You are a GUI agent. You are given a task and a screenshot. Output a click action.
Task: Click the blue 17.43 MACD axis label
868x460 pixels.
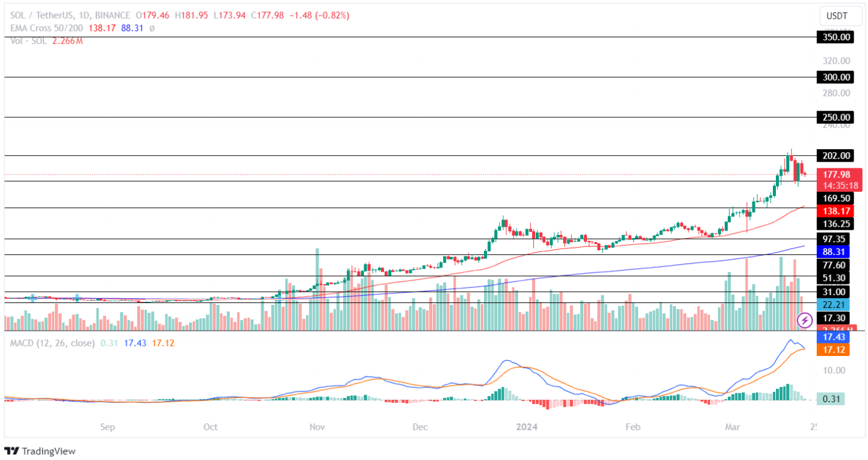click(x=833, y=337)
